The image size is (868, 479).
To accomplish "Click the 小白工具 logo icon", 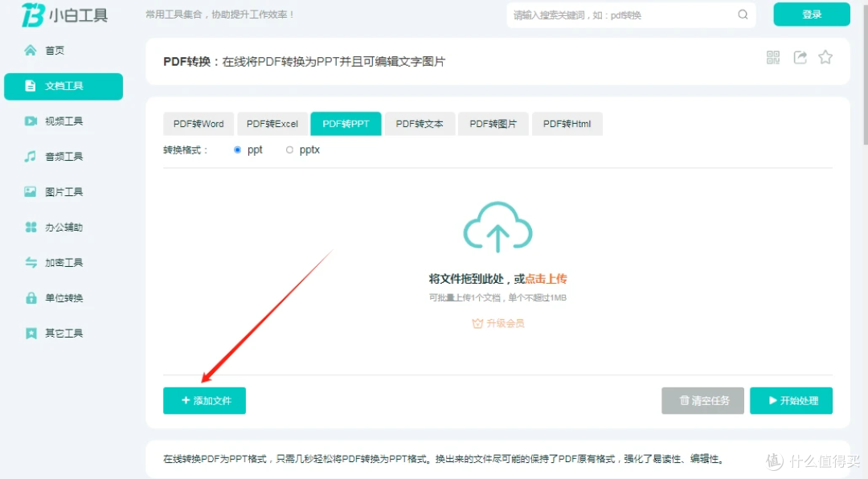I will pos(33,14).
